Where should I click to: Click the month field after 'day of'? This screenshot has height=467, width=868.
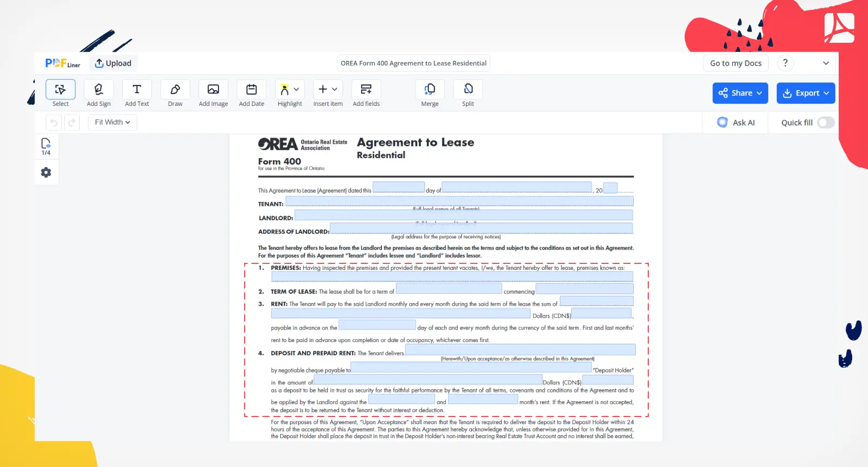516,187
